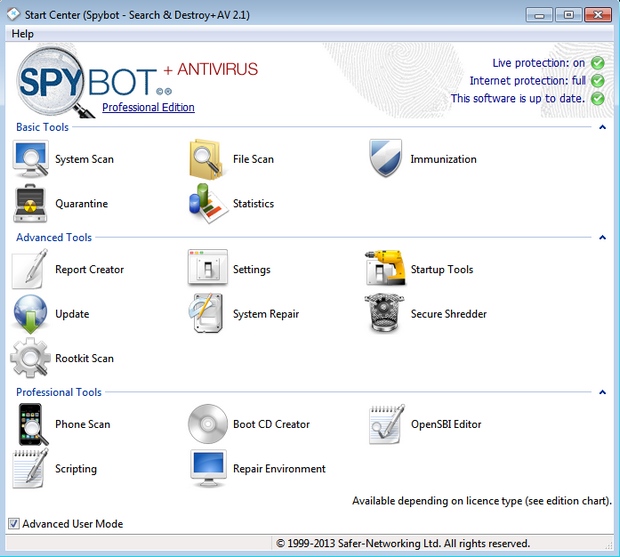The image size is (620, 557).
Task: Open the System Scan tool icon
Action: click(x=30, y=159)
